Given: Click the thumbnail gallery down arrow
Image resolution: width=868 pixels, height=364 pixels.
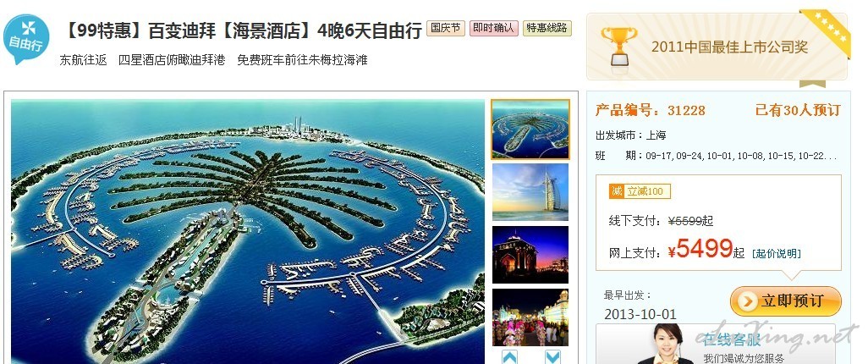Looking at the screenshot, I should tap(552, 356).
